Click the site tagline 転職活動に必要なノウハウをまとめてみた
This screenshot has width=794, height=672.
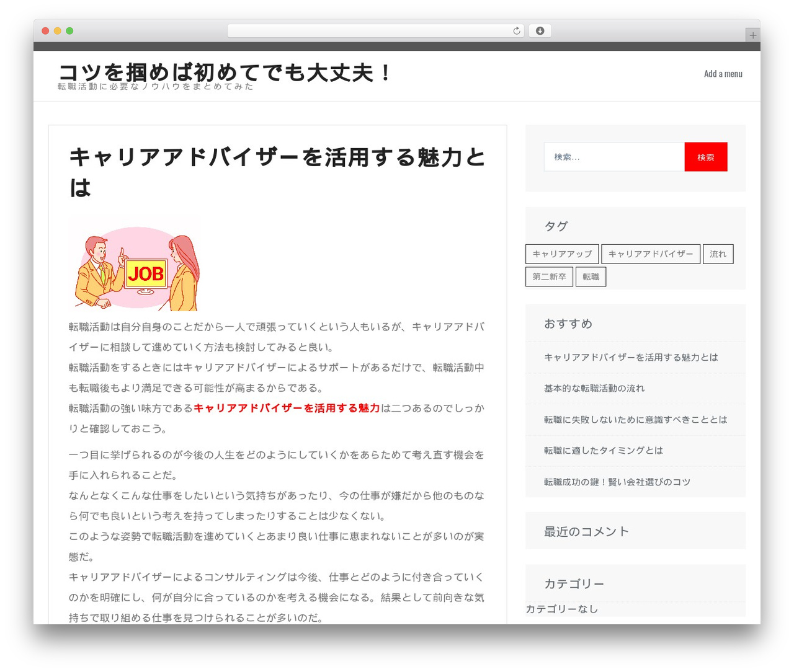click(156, 87)
